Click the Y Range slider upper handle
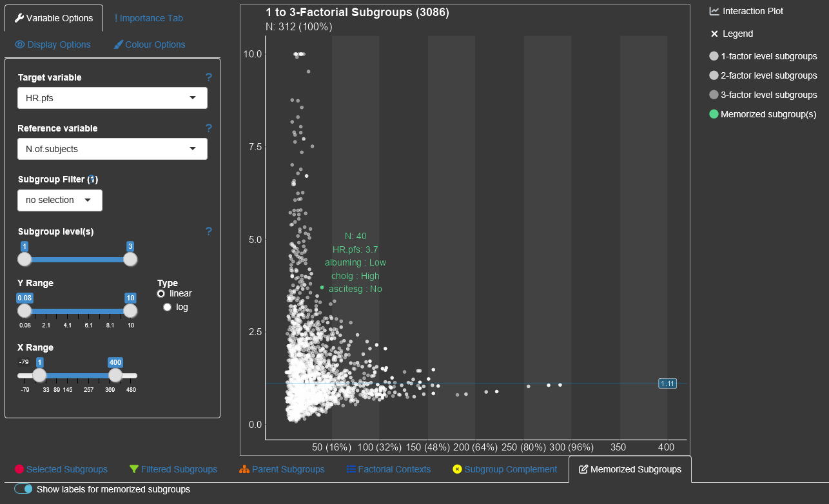Image resolution: width=829 pixels, height=504 pixels. (130, 311)
